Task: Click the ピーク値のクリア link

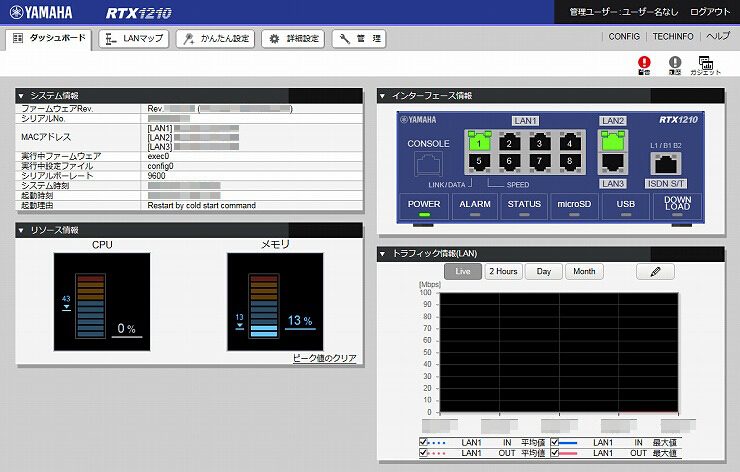Action: coord(324,358)
